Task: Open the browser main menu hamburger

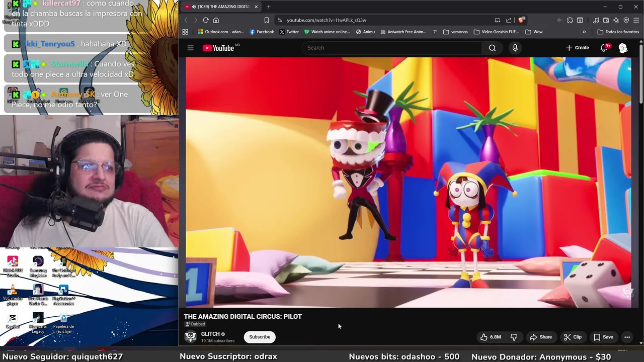Action: (636, 20)
